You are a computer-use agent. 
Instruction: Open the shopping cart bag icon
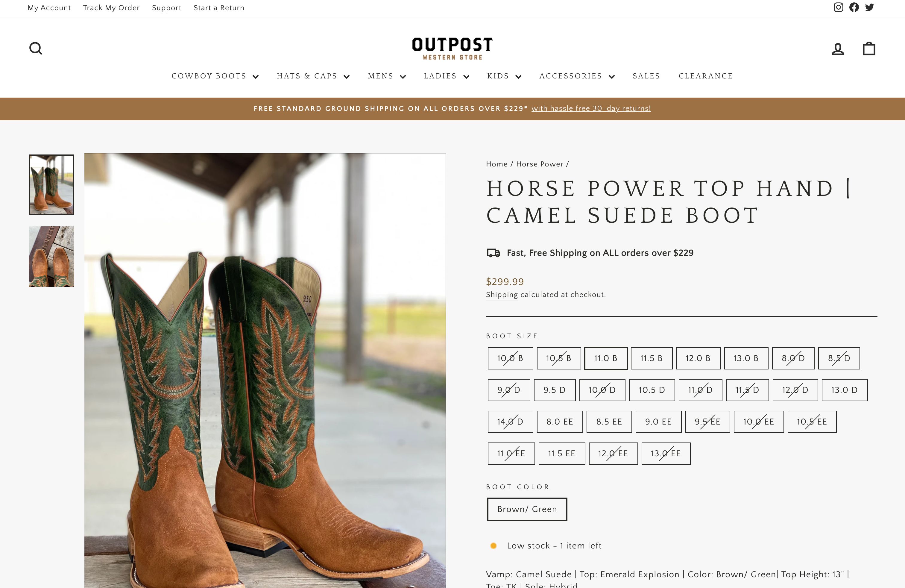tap(869, 49)
